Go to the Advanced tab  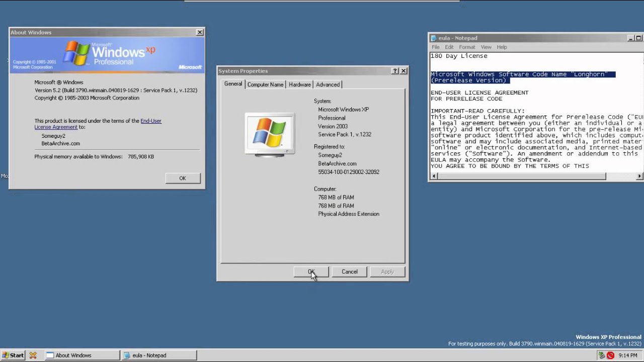pyautogui.click(x=328, y=84)
